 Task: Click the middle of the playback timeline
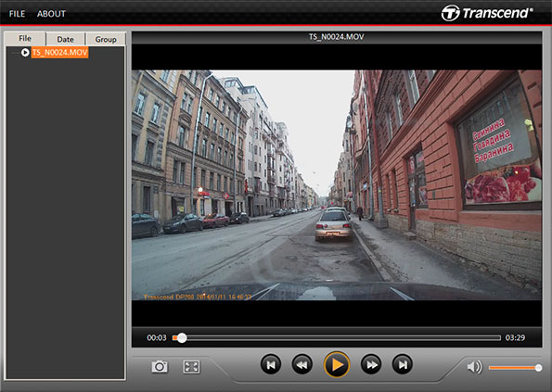click(337, 338)
